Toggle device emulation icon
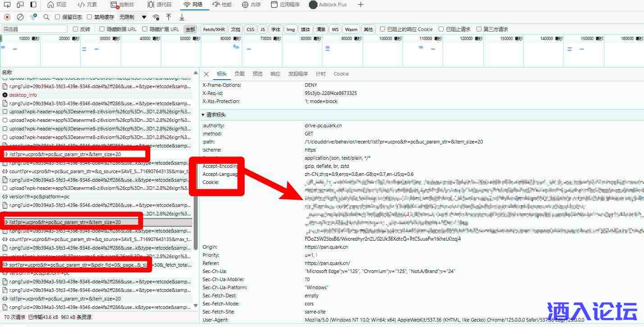This screenshot has height=327, width=644. coord(20,4)
